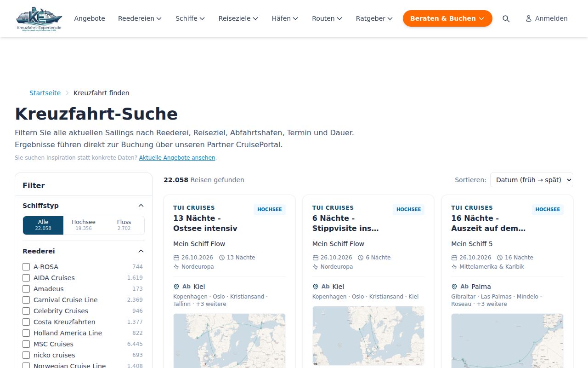Open 13 Nächte - Ostsee intensiv cruise

(x=205, y=223)
